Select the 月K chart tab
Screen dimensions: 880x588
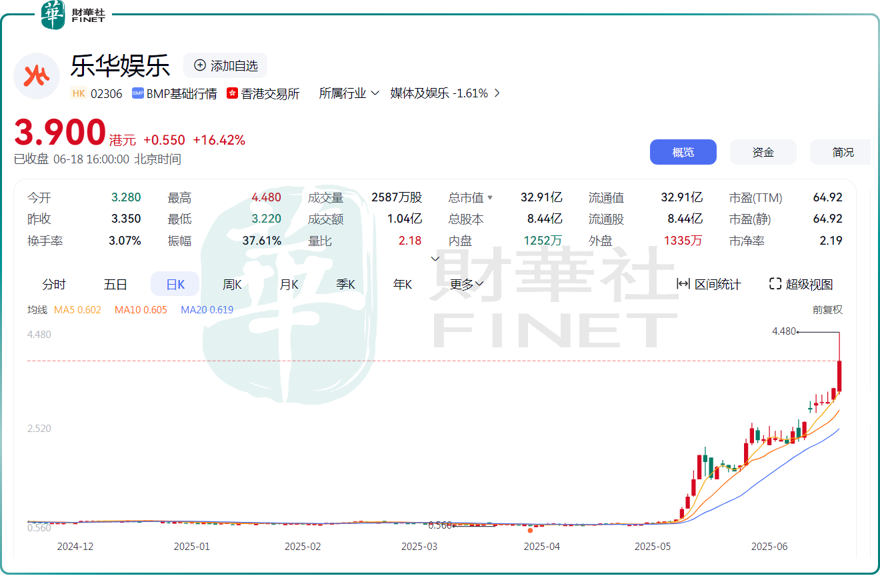[x=289, y=284]
